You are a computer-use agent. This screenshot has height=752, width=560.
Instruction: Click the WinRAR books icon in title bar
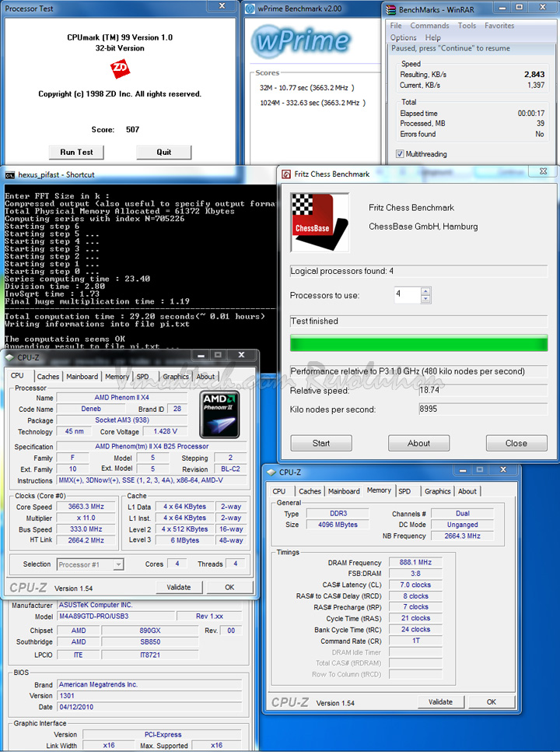point(391,9)
